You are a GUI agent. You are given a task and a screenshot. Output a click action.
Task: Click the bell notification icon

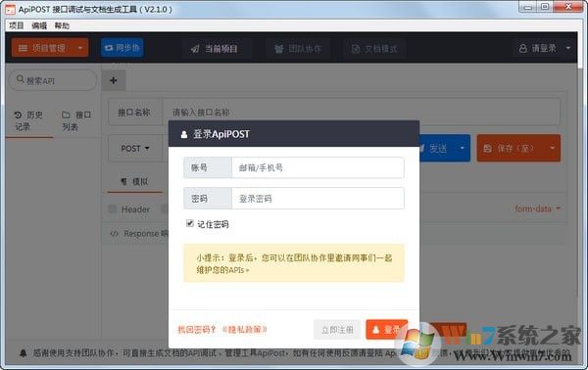(24, 352)
